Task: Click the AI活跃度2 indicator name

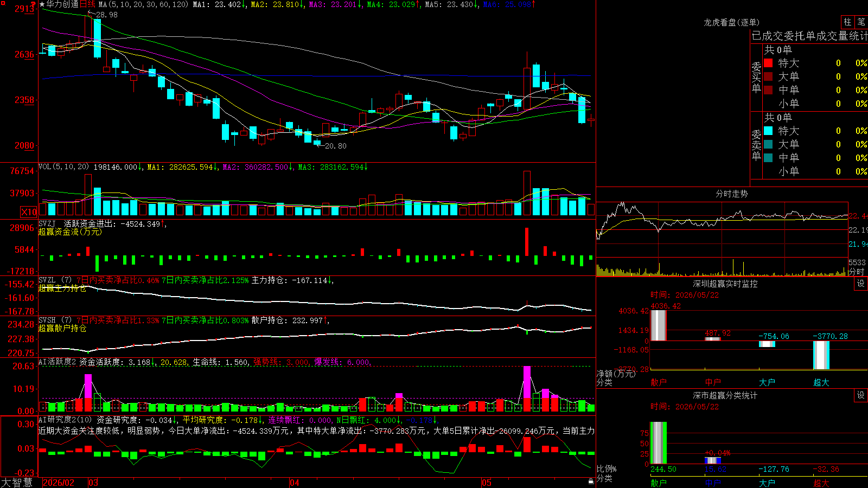Action: coord(57,362)
